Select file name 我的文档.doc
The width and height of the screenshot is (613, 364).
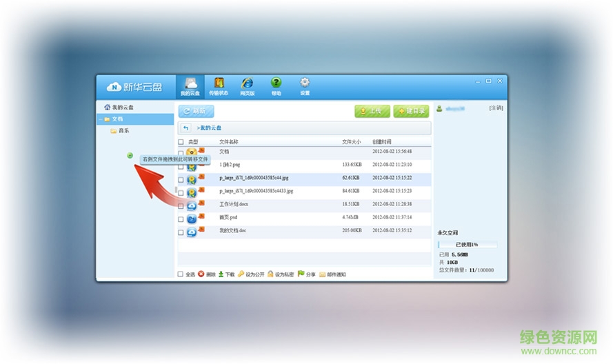tap(232, 231)
